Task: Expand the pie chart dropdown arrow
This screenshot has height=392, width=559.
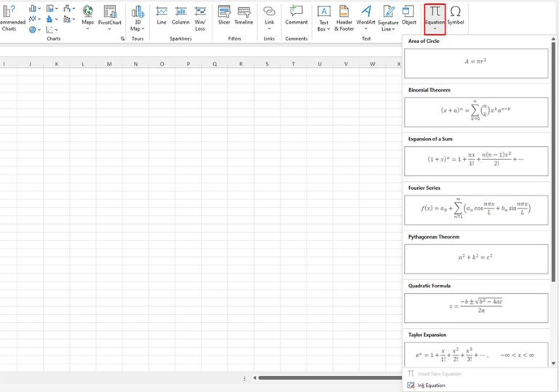Action: point(39,30)
